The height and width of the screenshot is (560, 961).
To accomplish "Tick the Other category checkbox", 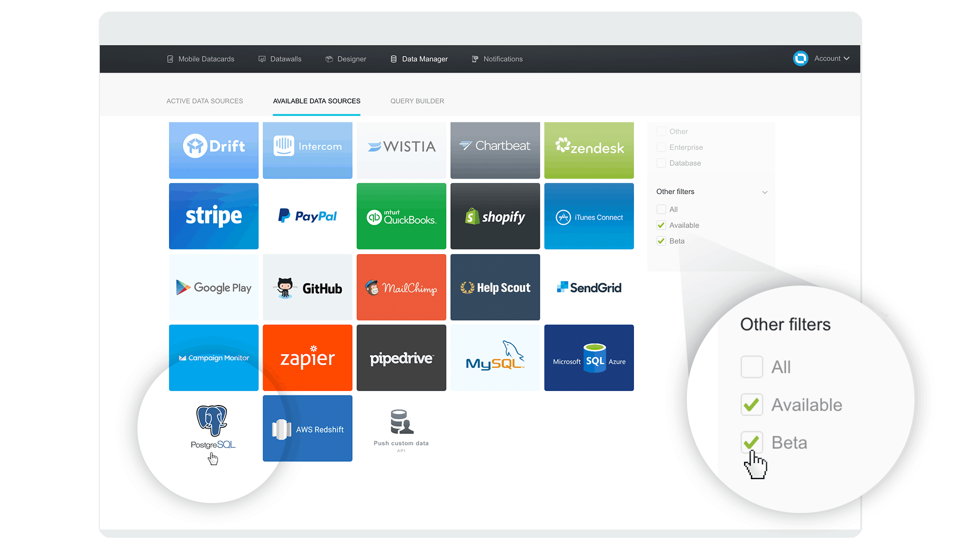I will pyautogui.click(x=661, y=131).
